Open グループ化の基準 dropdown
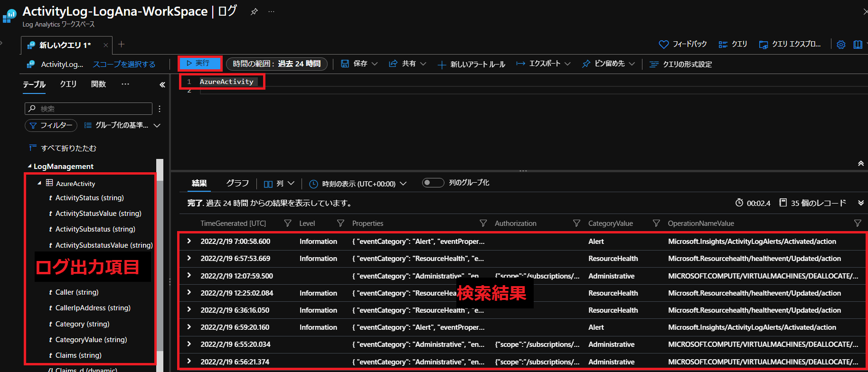 (x=122, y=125)
